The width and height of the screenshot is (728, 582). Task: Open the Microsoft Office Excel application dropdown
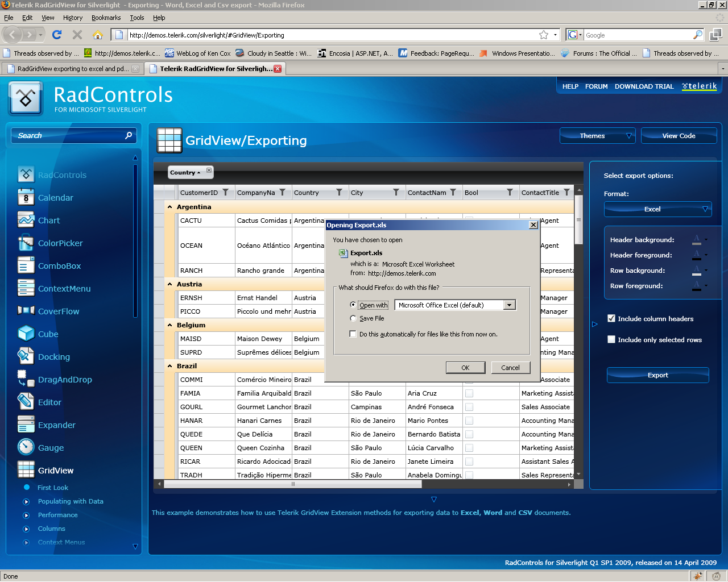510,305
